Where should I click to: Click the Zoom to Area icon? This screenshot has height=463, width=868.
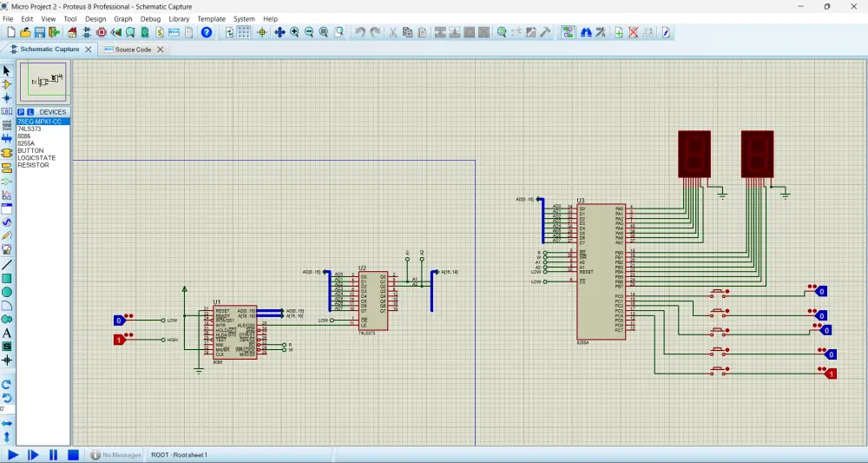pyautogui.click(x=339, y=33)
